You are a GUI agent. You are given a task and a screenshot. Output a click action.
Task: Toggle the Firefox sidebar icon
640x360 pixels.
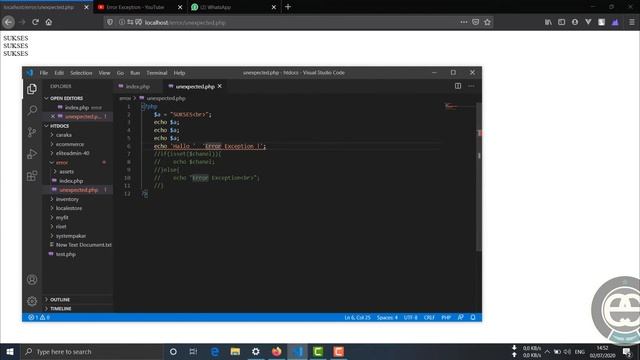click(x=562, y=22)
